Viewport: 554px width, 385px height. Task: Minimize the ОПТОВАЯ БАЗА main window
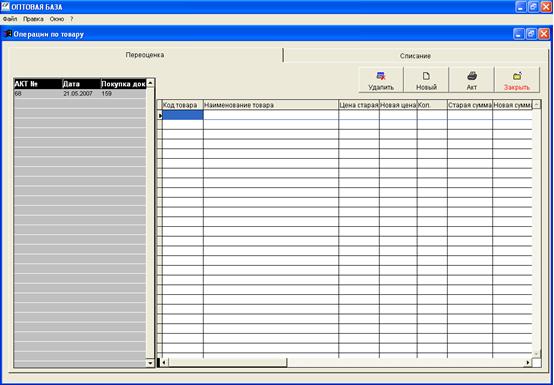pos(521,7)
